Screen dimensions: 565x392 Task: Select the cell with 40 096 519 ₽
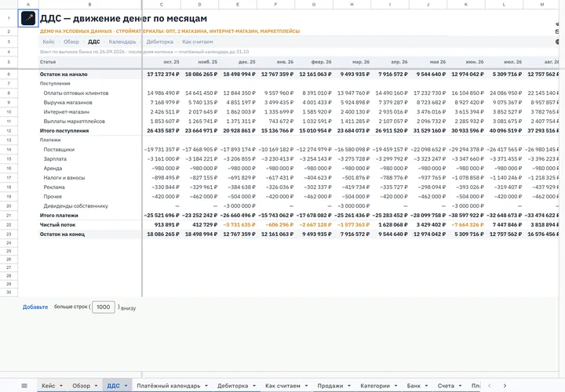pos(504,131)
